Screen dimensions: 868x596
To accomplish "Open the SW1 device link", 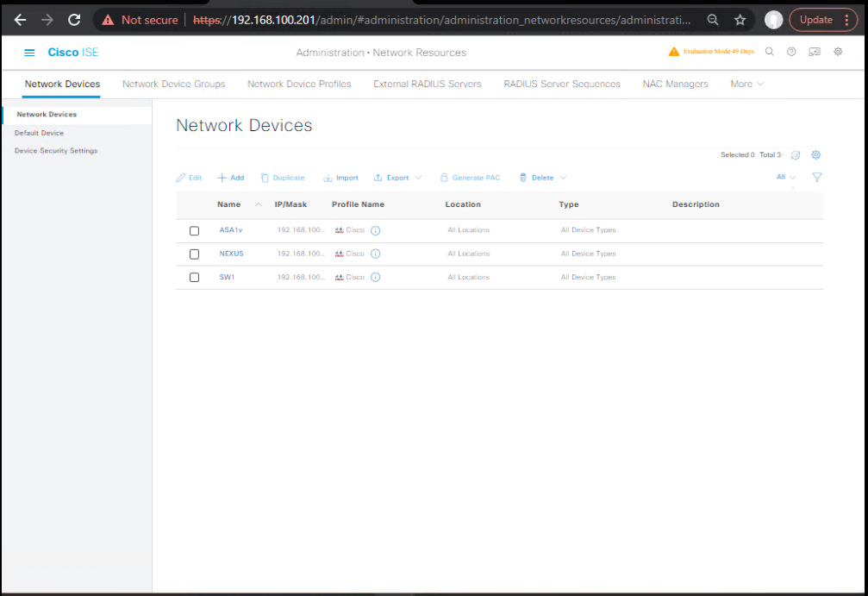I will click(x=227, y=277).
